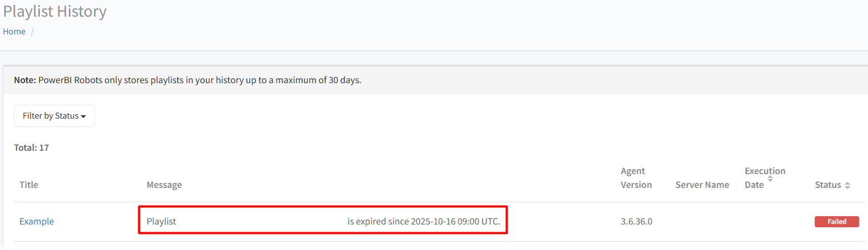Click the 30 days storage note
Viewport: 868px width, 250px height.
click(x=200, y=80)
